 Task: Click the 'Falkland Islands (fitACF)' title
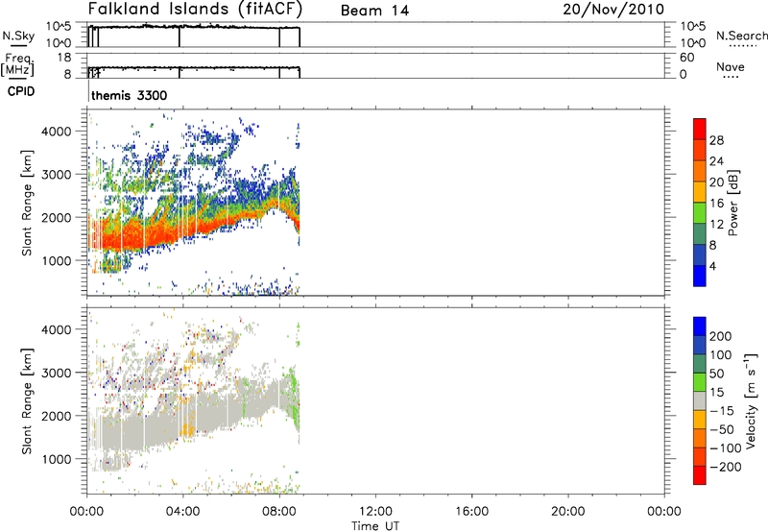coord(195,10)
